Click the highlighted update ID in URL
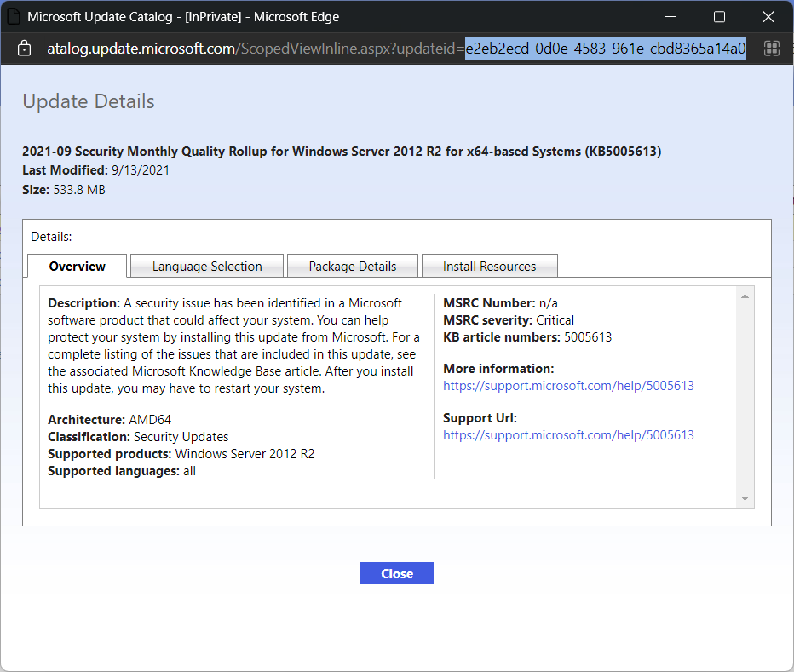The image size is (794, 672). pos(606,49)
